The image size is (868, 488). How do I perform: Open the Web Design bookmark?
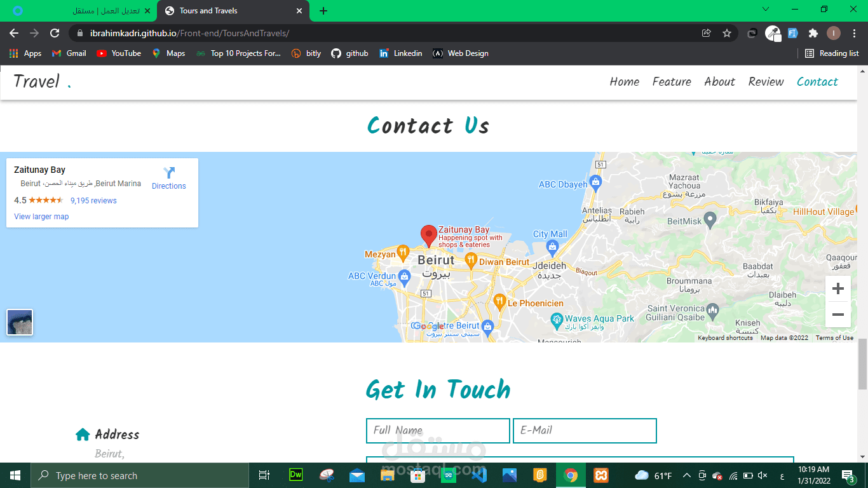(x=461, y=53)
